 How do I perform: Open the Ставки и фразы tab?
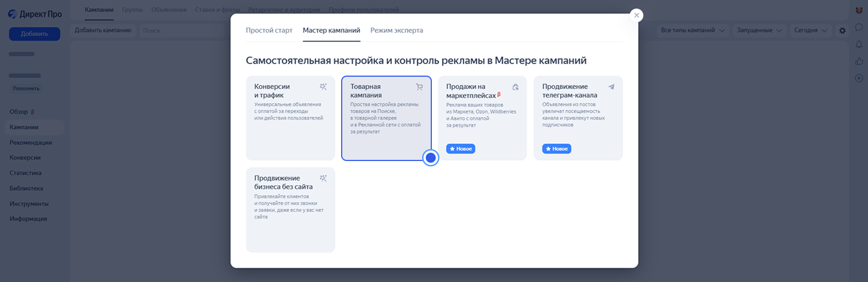[x=218, y=10]
